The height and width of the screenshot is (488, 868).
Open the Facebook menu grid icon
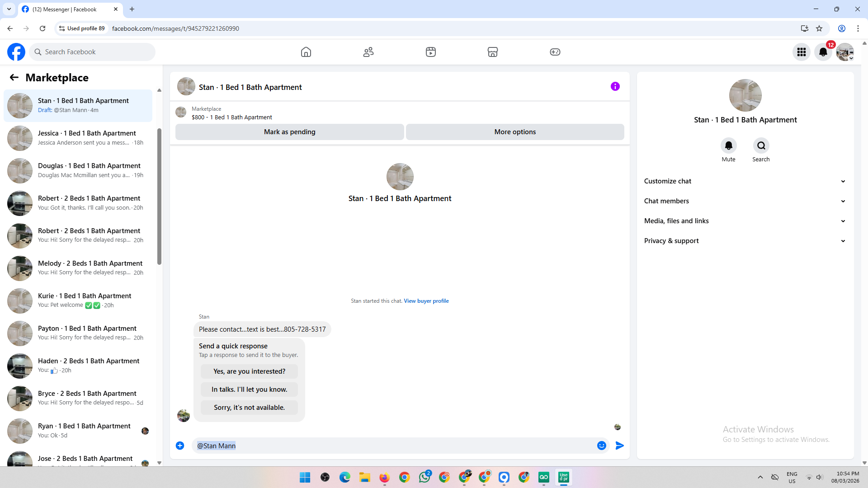coord(802,52)
